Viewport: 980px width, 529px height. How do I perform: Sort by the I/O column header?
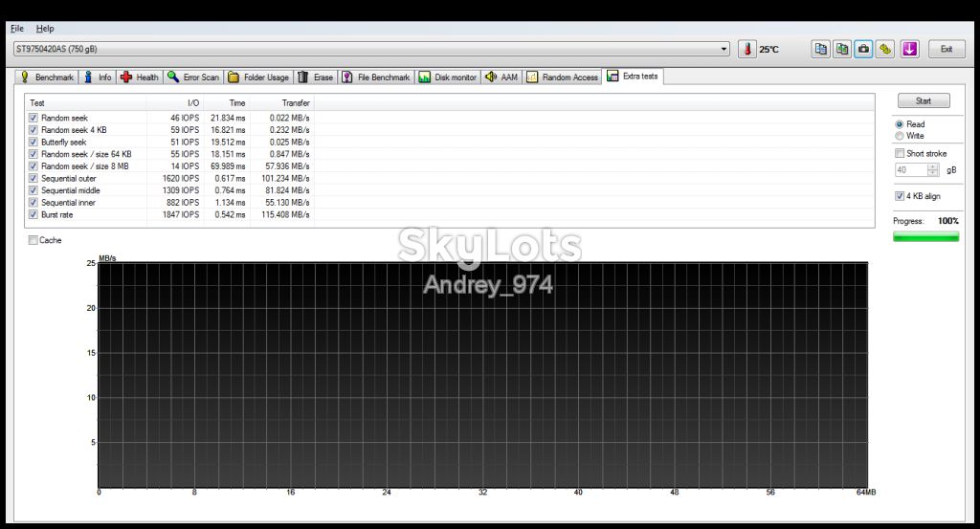(175, 103)
